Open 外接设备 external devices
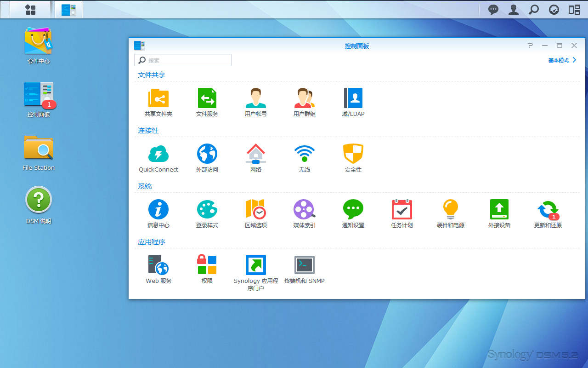 [499, 209]
